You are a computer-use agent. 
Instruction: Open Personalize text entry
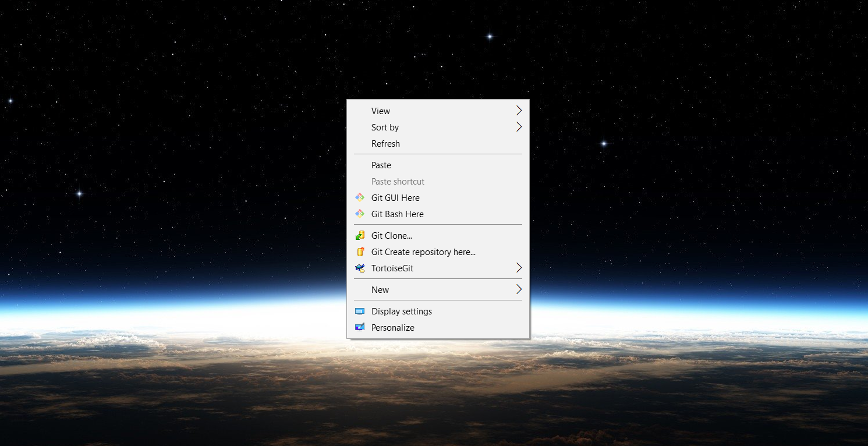pos(393,328)
